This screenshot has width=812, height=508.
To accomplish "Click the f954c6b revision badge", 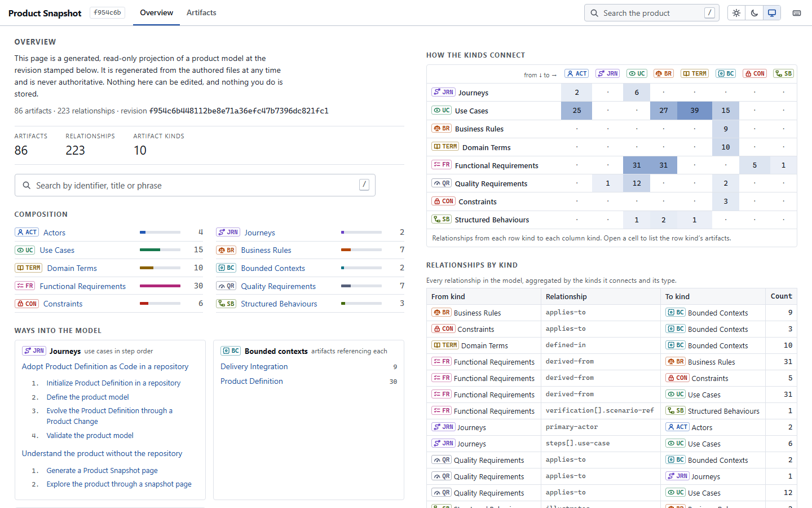I will tap(107, 12).
